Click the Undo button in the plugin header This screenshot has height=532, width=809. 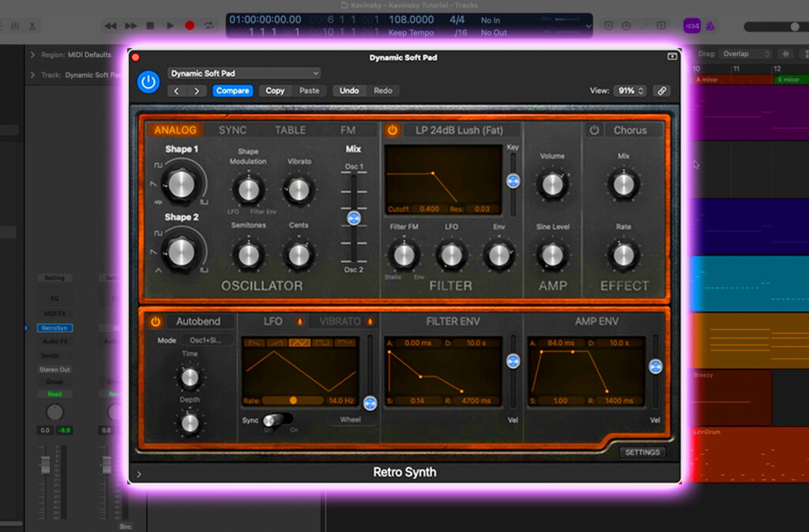point(349,90)
